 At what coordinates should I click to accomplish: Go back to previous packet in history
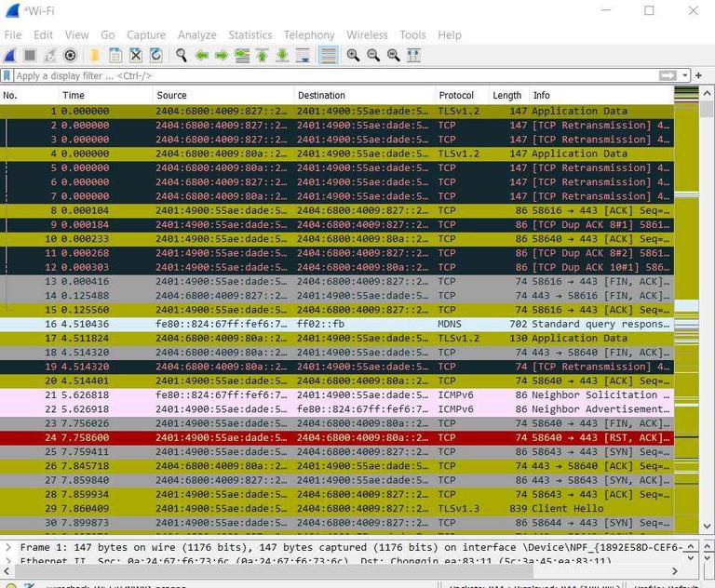coord(202,56)
